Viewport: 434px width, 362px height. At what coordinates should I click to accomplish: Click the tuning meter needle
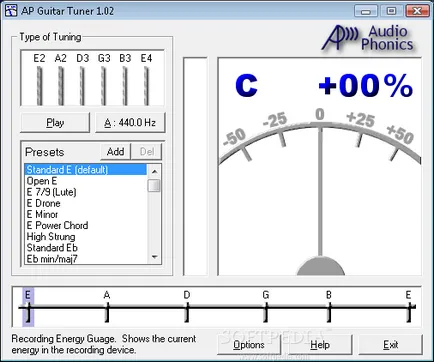tap(320, 193)
